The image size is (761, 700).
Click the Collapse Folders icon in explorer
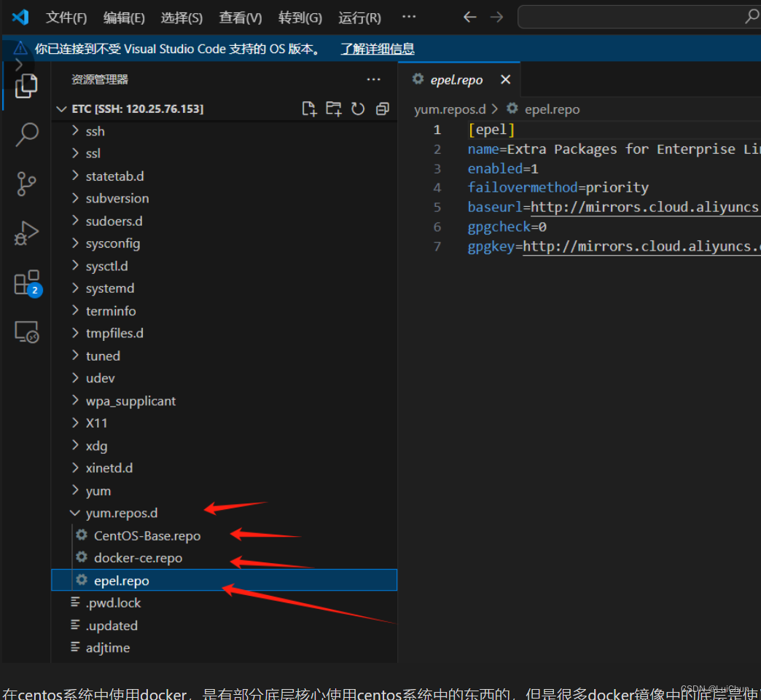[x=383, y=109]
